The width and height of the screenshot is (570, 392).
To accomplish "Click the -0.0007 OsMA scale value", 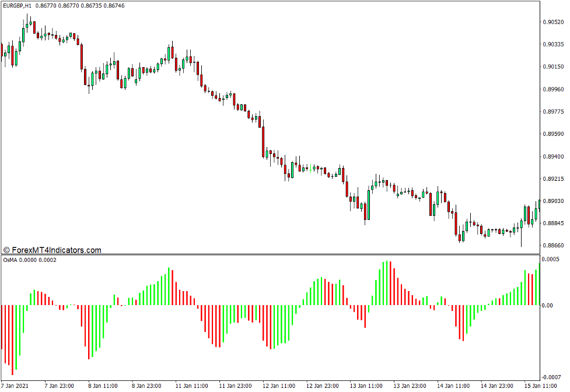I will coord(552,377).
